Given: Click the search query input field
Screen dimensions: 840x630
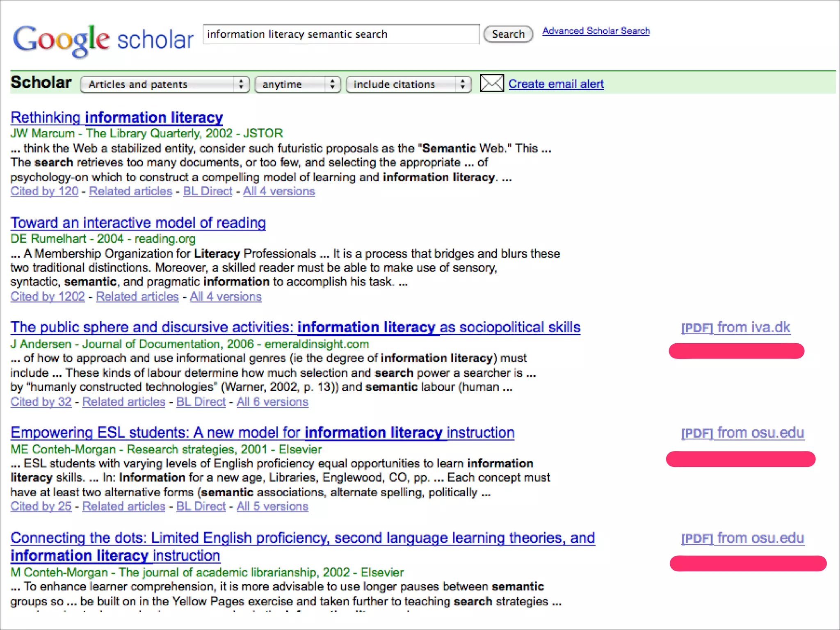Looking at the screenshot, I should pyautogui.click(x=341, y=34).
